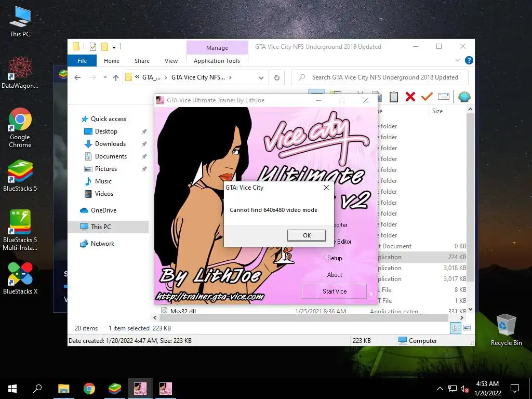Open the recent locations dropdown arrow
532x399 pixels.
[x=105, y=77]
